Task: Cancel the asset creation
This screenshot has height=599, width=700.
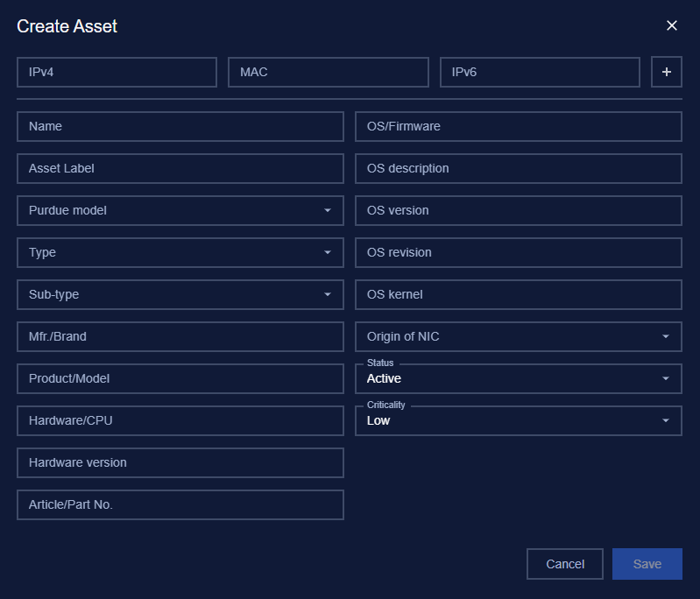Action: pyautogui.click(x=565, y=564)
